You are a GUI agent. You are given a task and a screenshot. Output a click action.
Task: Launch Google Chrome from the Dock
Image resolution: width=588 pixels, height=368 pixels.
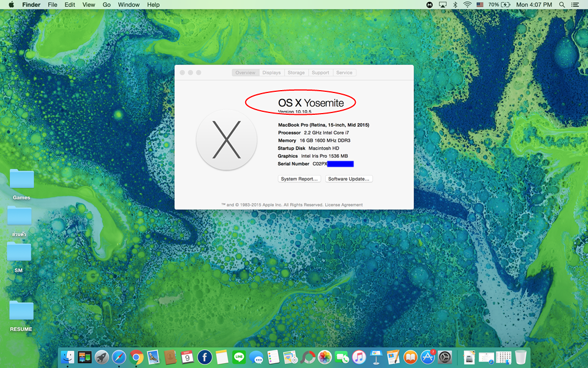click(x=136, y=357)
